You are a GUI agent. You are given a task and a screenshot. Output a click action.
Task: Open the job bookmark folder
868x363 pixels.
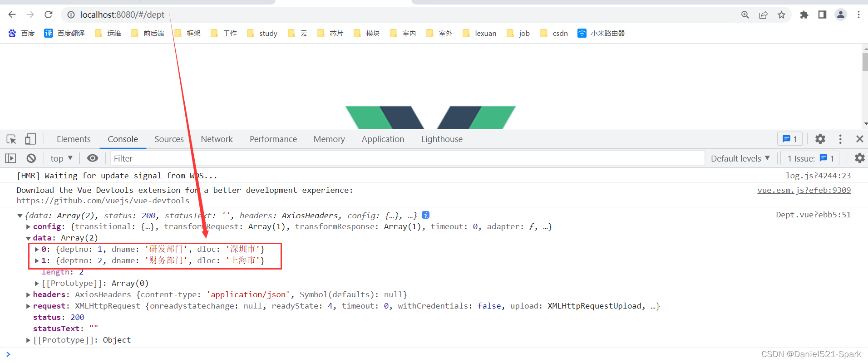pos(518,33)
